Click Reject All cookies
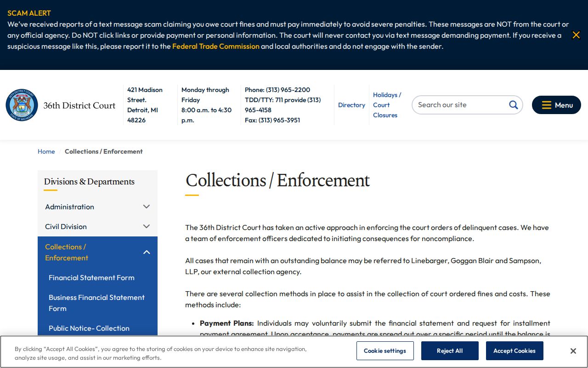The width and height of the screenshot is (588, 368). click(x=450, y=351)
